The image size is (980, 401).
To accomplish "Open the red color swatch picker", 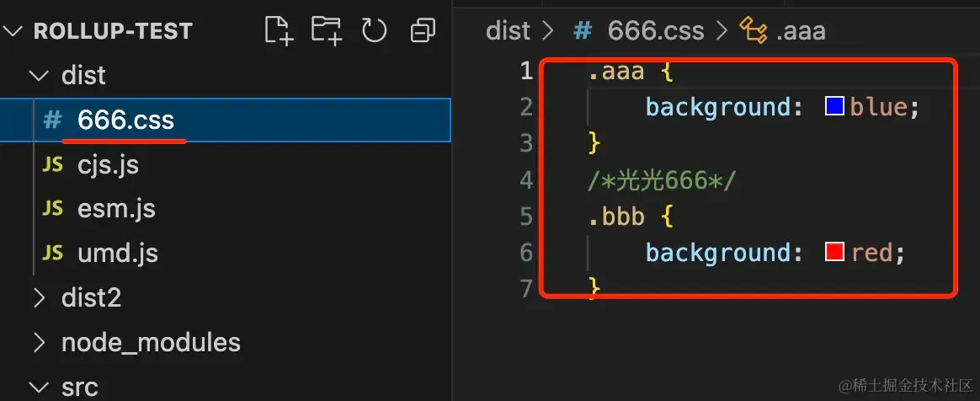I will (835, 252).
